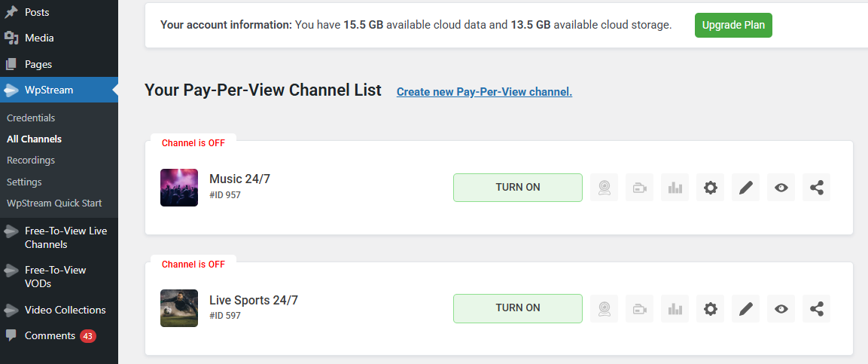Click Channel is OFF label above Music 24/7
Screen dimensions: 868x364
pos(193,143)
